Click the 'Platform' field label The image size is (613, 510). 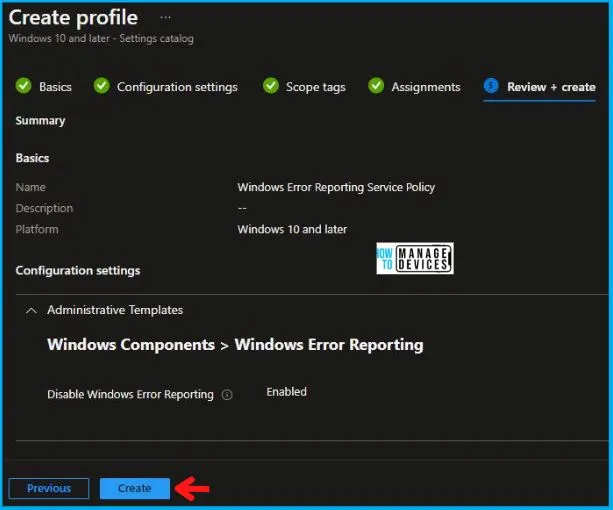coord(37,229)
